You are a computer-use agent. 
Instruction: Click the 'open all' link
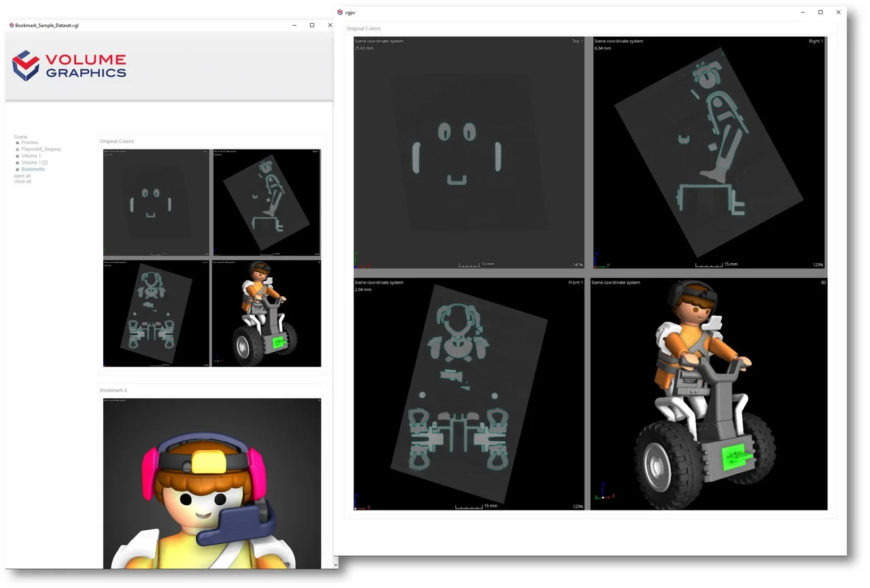point(22,176)
